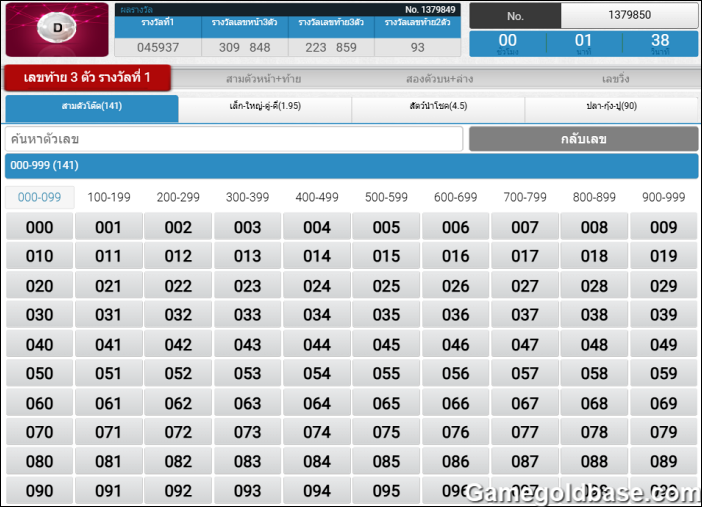Select the สามตัวโต๊ด(141) sub-tab
702x507 pixels.
tap(92, 107)
